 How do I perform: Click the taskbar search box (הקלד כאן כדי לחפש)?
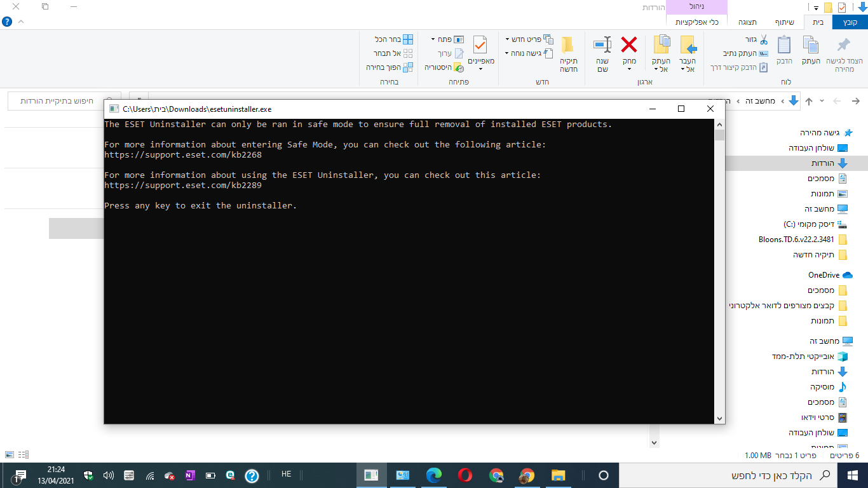pyautogui.click(x=728, y=475)
